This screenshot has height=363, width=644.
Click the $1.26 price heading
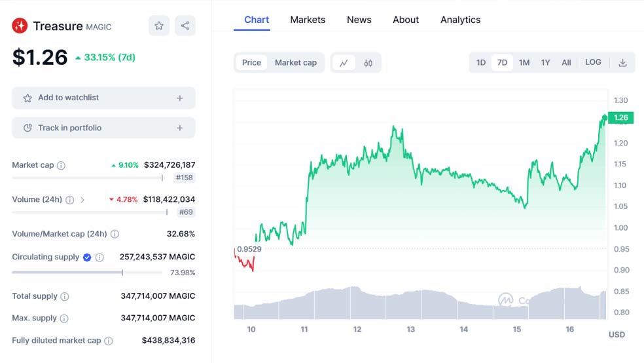coord(40,57)
